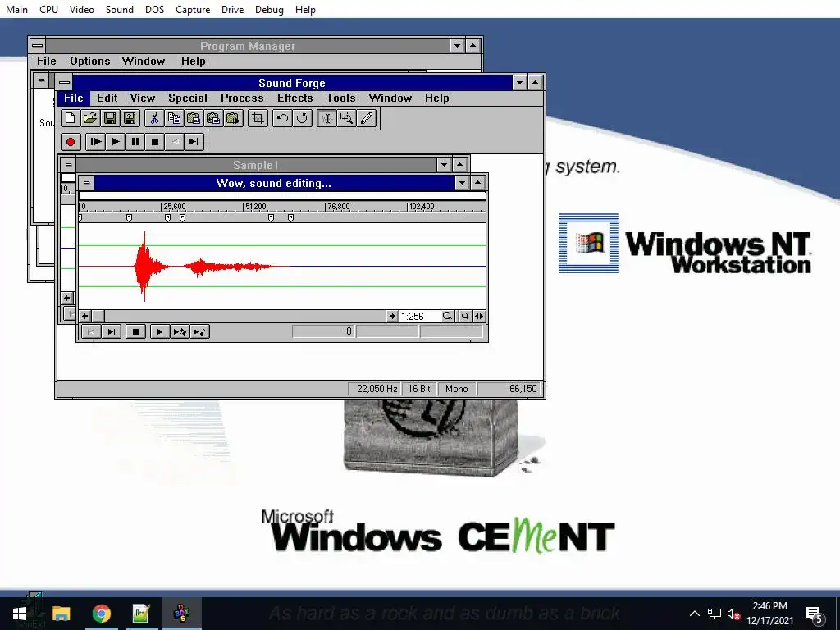
Task: Trim/Crop the selection using crop icon
Action: click(258, 118)
